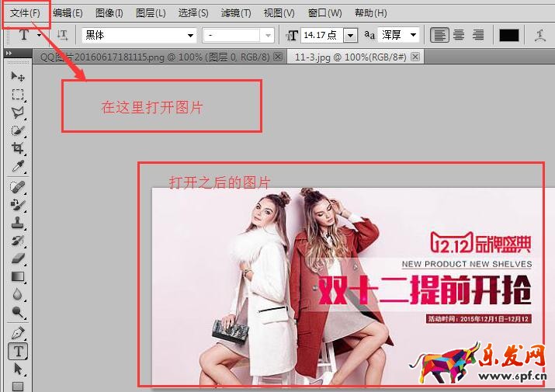Select the Rectangular Marquee tool
Viewport: 555px width, 392px height.
click(18, 95)
